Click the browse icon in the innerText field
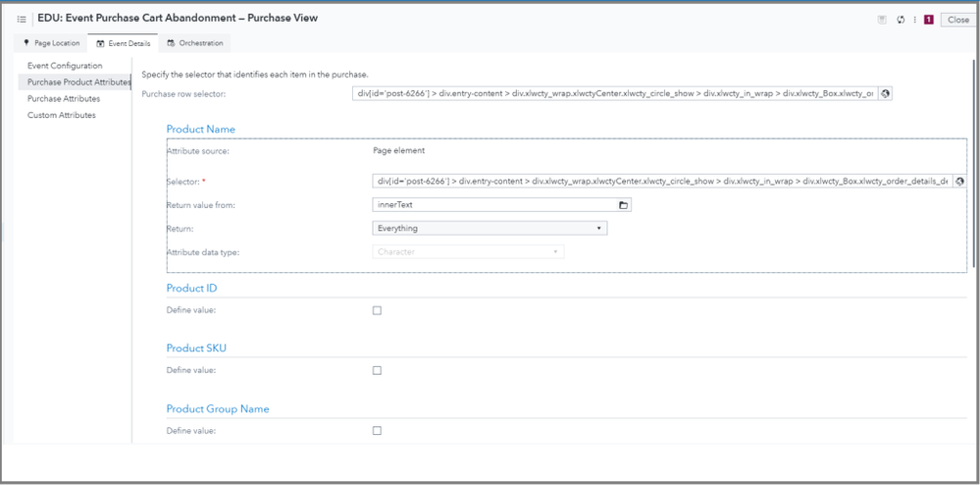This screenshot has height=485, width=980. pyautogui.click(x=623, y=205)
